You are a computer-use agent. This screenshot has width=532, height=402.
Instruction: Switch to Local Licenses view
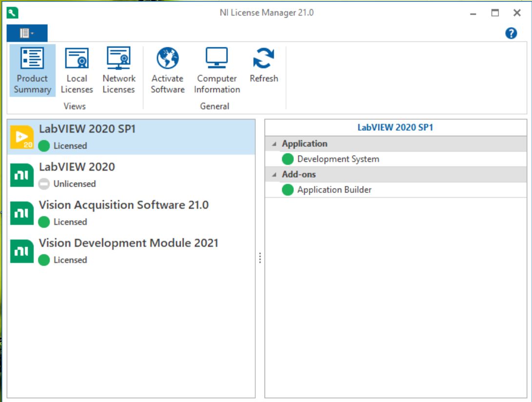tap(77, 71)
